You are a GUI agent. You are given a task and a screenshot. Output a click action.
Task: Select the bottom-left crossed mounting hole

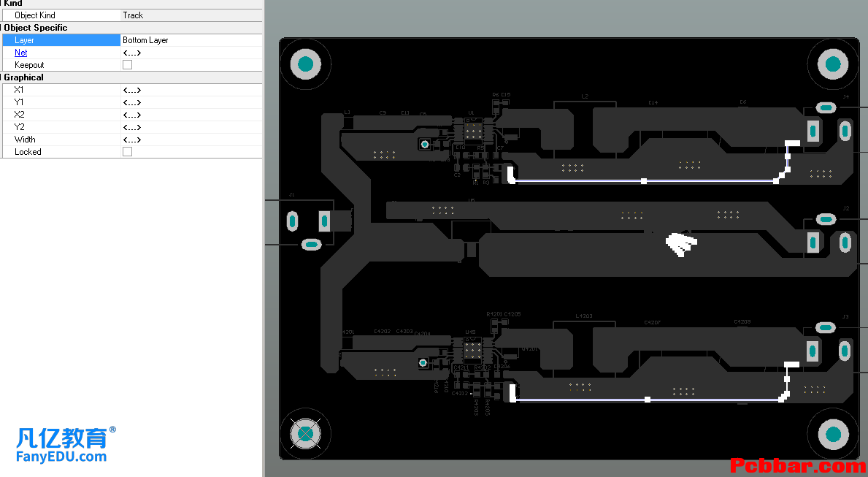306,434
